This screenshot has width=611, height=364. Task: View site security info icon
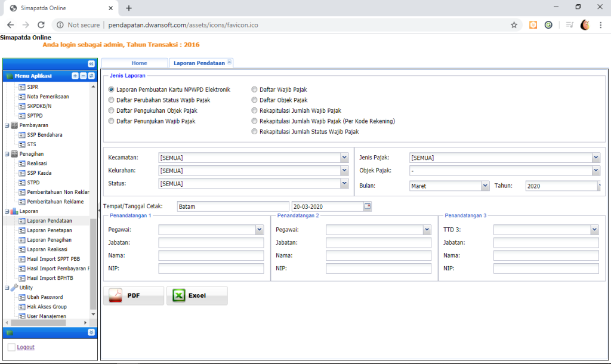(x=60, y=25)
